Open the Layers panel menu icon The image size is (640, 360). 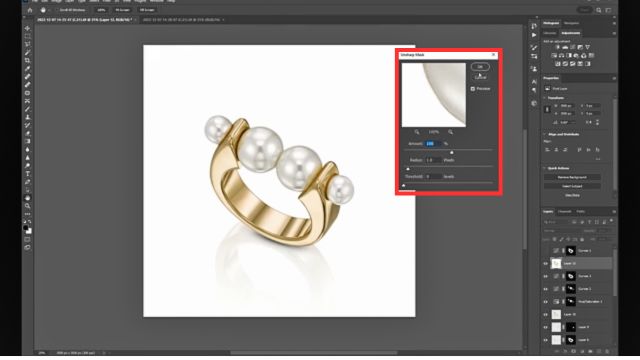pos(614,211)
